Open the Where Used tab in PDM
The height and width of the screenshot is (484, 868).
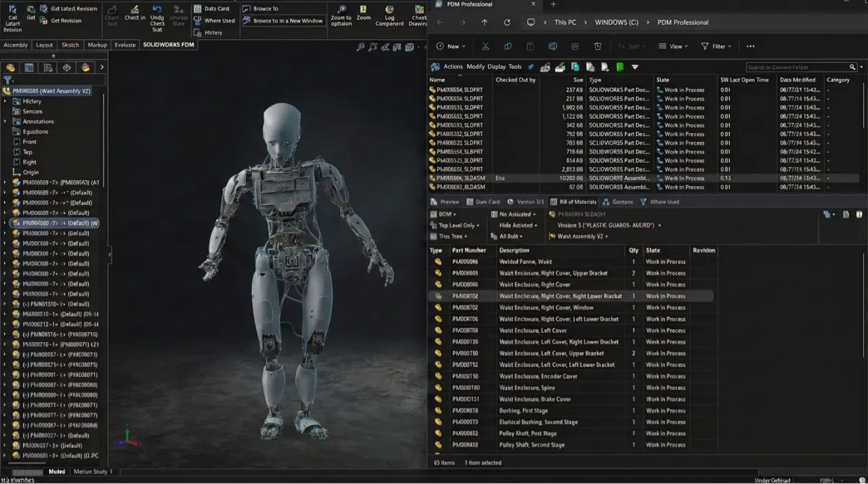coord(660,202)
